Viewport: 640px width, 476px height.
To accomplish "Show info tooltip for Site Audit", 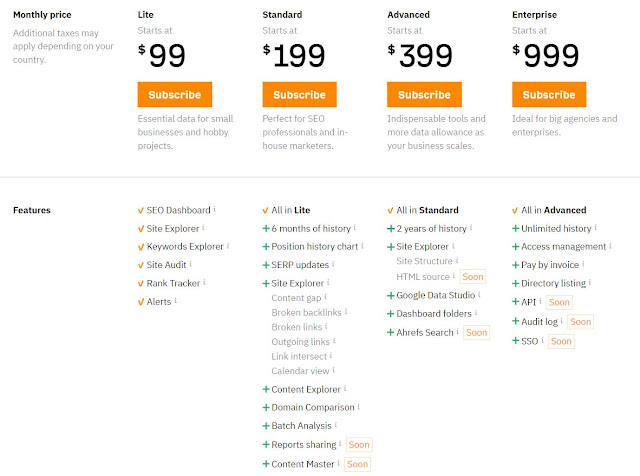I will [x=191, y=264].
